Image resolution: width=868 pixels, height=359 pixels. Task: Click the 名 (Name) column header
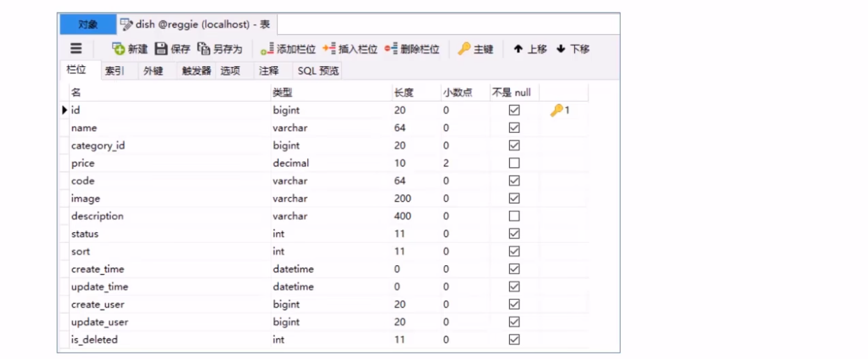(x=169, y=93)
